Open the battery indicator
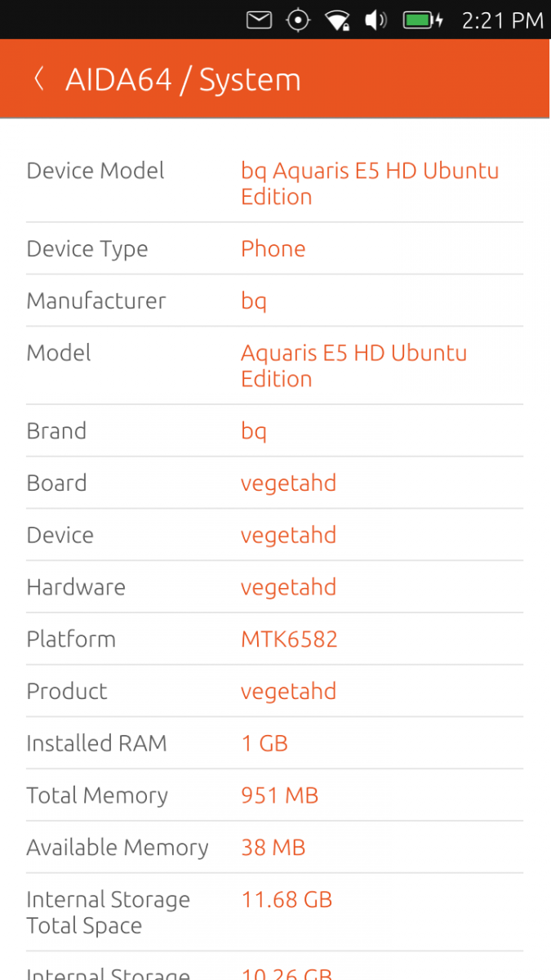The width and height of the screenshot is (551, 980). point(423,20)
